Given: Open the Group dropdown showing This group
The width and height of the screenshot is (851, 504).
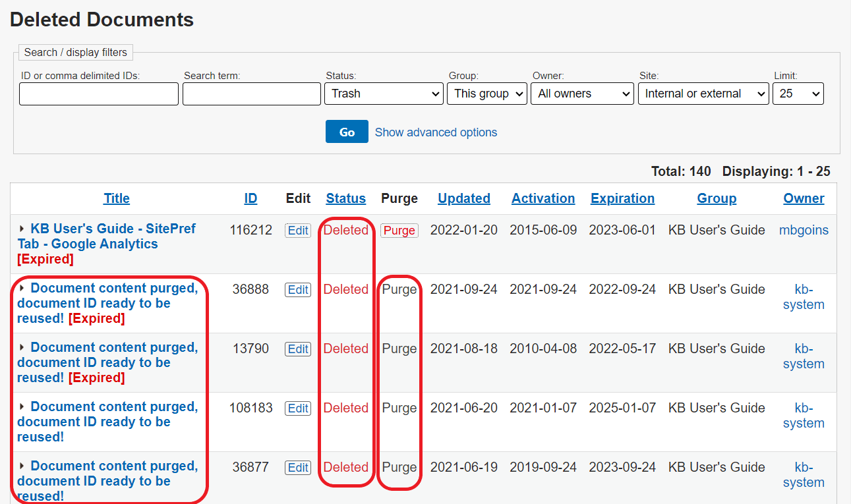Looking at the screenshot, I should click(486, 94).
